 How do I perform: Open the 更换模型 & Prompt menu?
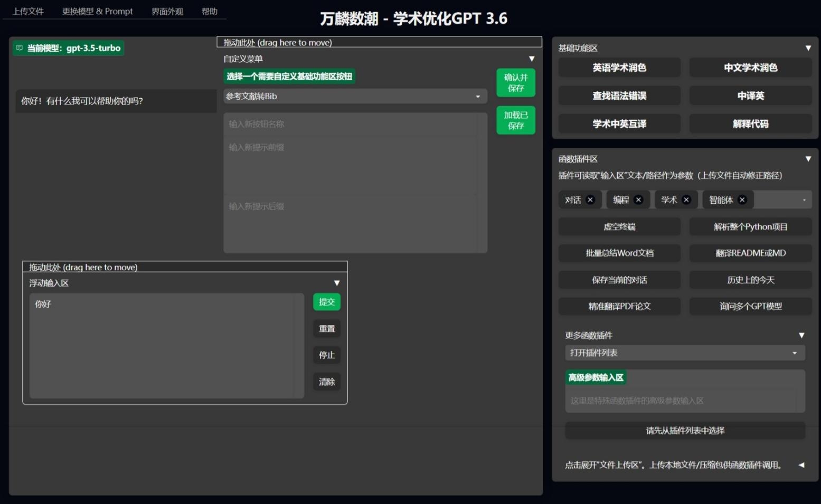click(x=98, y=11)
